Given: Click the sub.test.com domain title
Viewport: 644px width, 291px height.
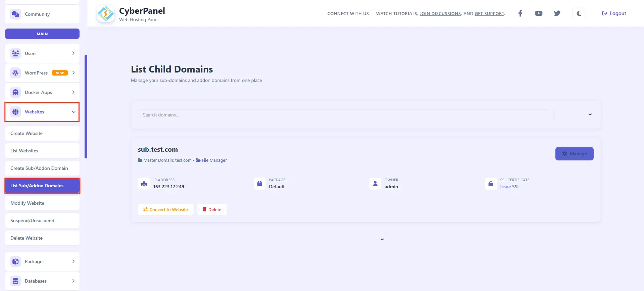Looking at the screenshot, I should coord(158,150).
